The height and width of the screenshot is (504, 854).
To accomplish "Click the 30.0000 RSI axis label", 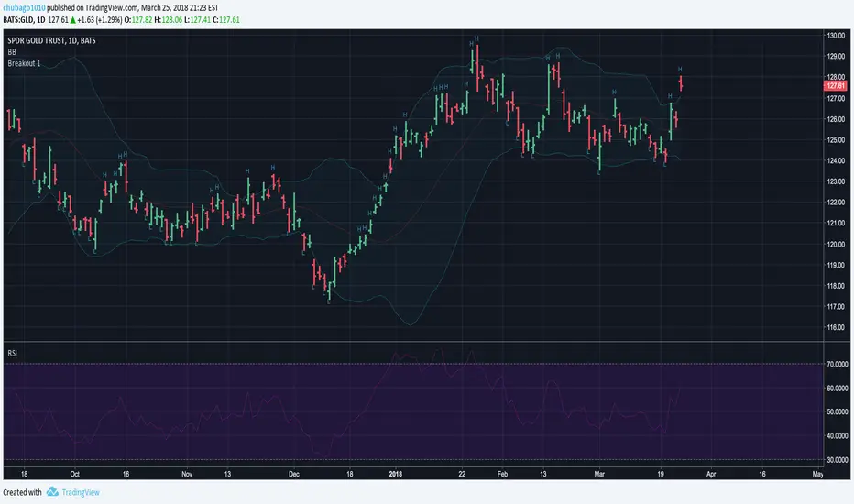I will coord(838,460).
